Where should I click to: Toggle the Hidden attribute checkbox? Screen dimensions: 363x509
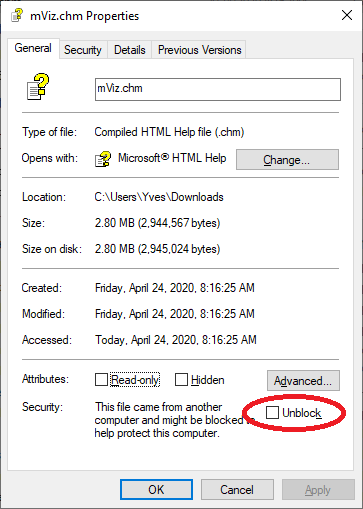[x=181, y=379]
